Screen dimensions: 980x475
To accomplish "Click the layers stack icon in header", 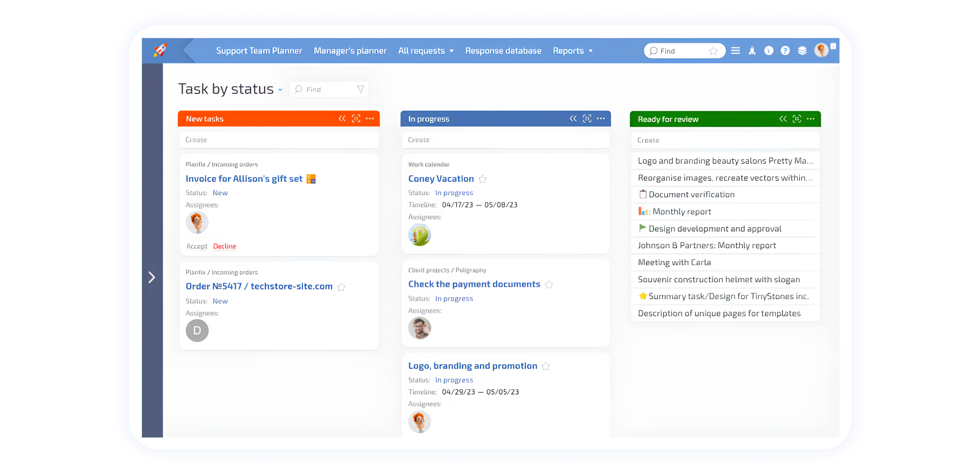I will point(802,51).
